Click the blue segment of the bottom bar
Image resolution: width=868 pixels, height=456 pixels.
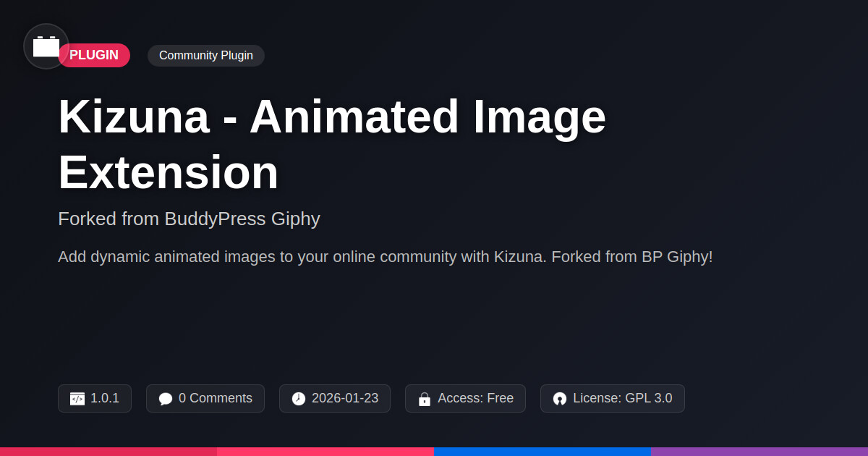point(542,451)
